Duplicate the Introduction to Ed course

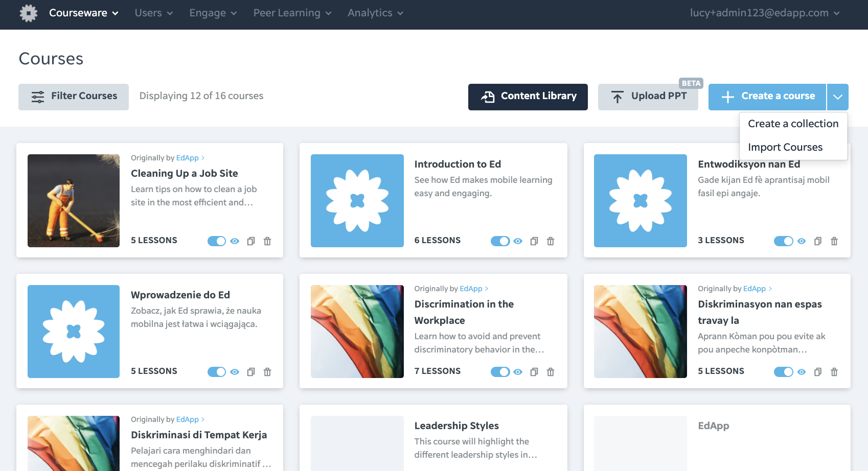coord(534,241)
